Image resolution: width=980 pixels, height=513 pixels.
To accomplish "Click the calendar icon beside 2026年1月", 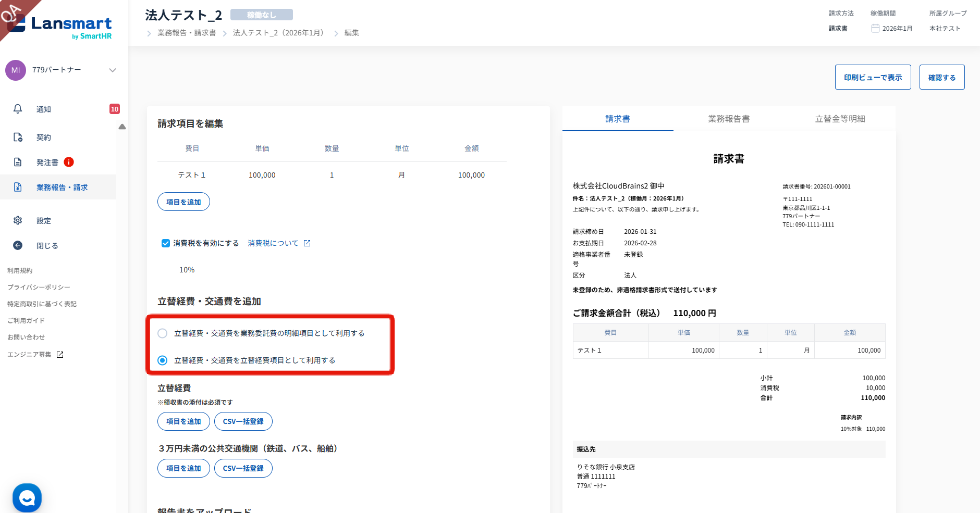I will [x=875, y=28].
